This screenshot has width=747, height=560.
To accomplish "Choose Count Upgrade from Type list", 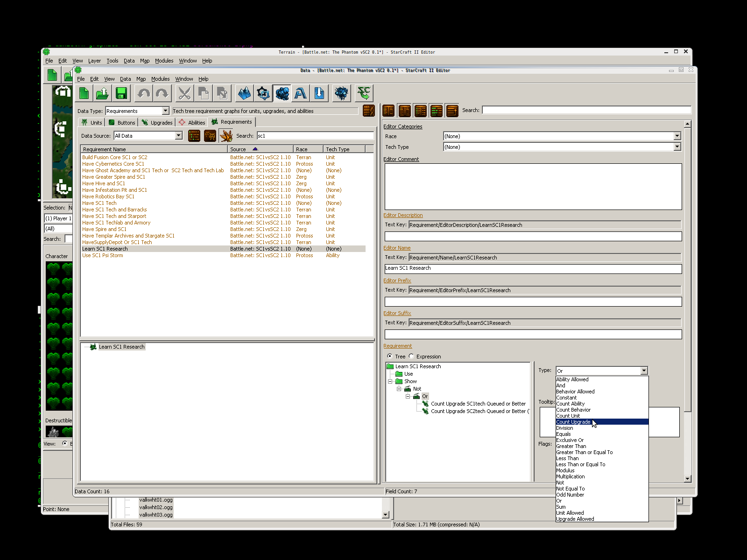I will (573, 422).
